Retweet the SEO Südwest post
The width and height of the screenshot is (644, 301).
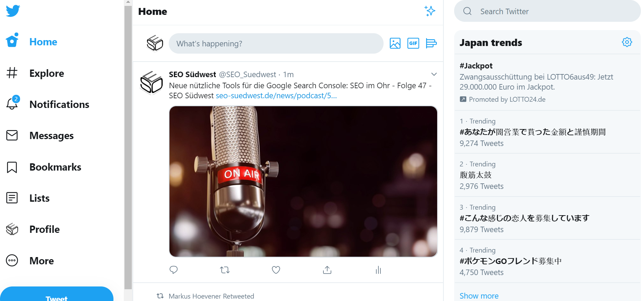pos(224,270)
